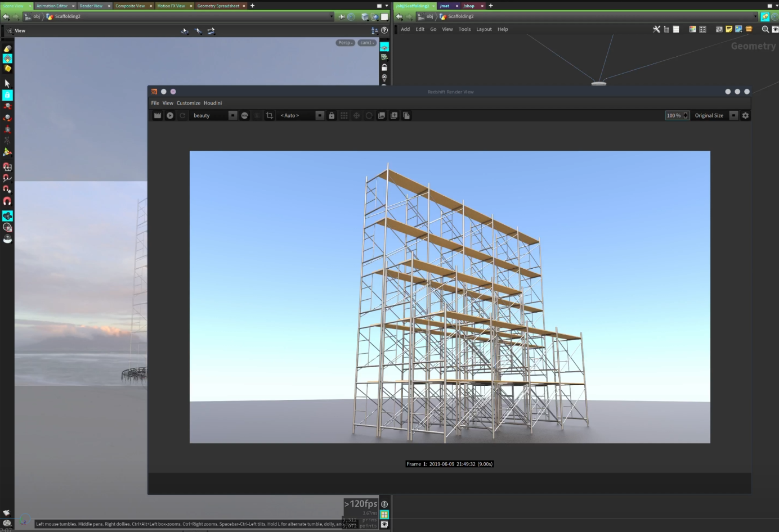Start IPR rendering with the play icon
The image size is (779, 532).
170,115
